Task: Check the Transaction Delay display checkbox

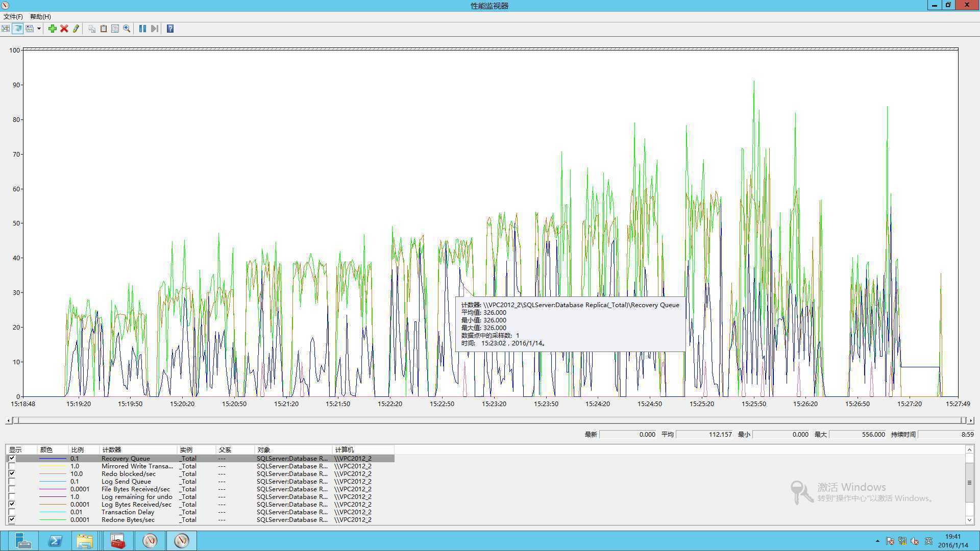Action: click(x=12, y=512)
